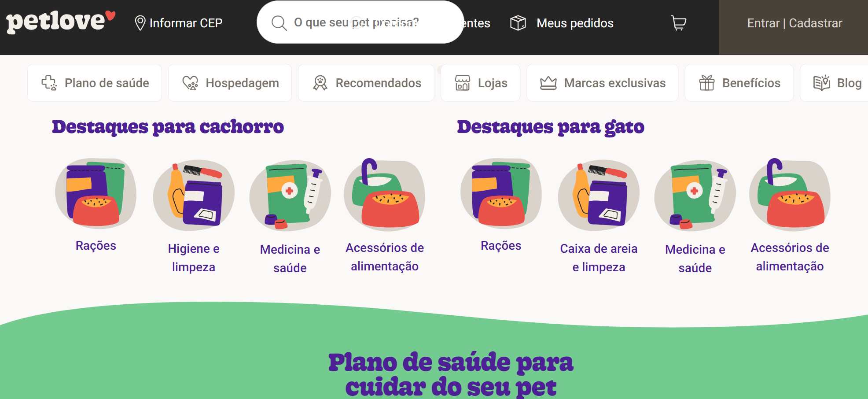The height and width of the screenshot is (399, 868).
Task: Open Plano de saúde menu item
Action: pos(95,83)
